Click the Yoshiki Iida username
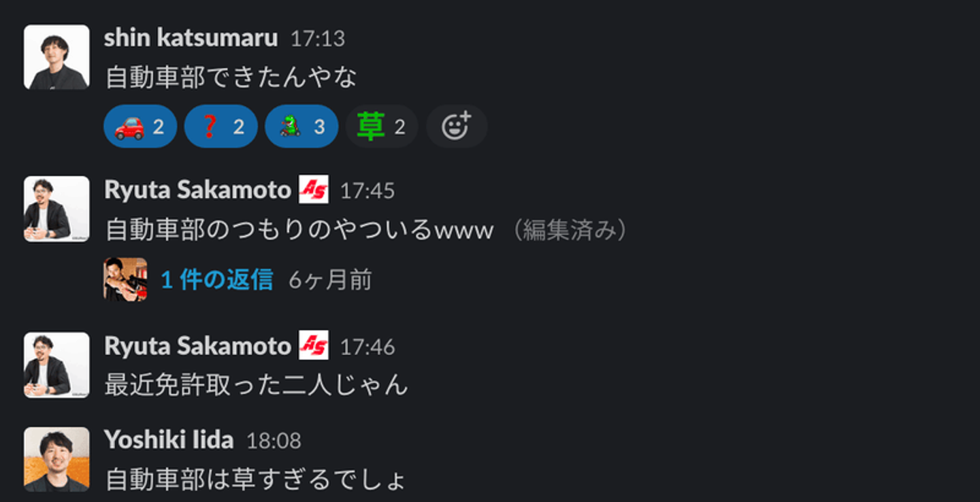Image resolution: width=980 pixels, height=502 pixels. point(169,440)
